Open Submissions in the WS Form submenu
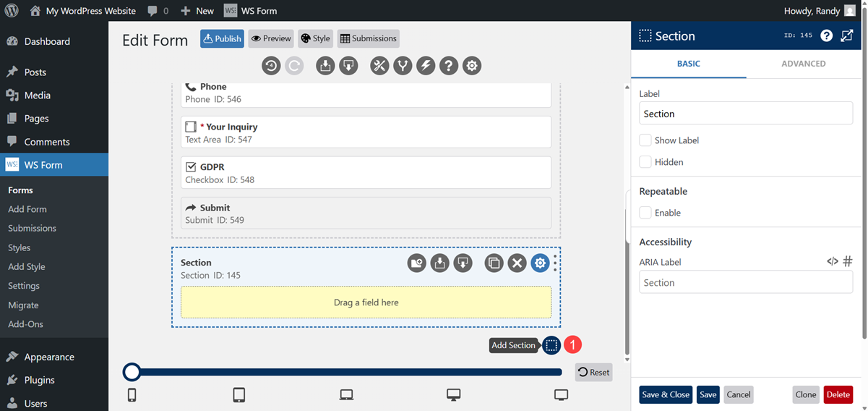This screenshot has height=411, width=868. tap(32, 228)
